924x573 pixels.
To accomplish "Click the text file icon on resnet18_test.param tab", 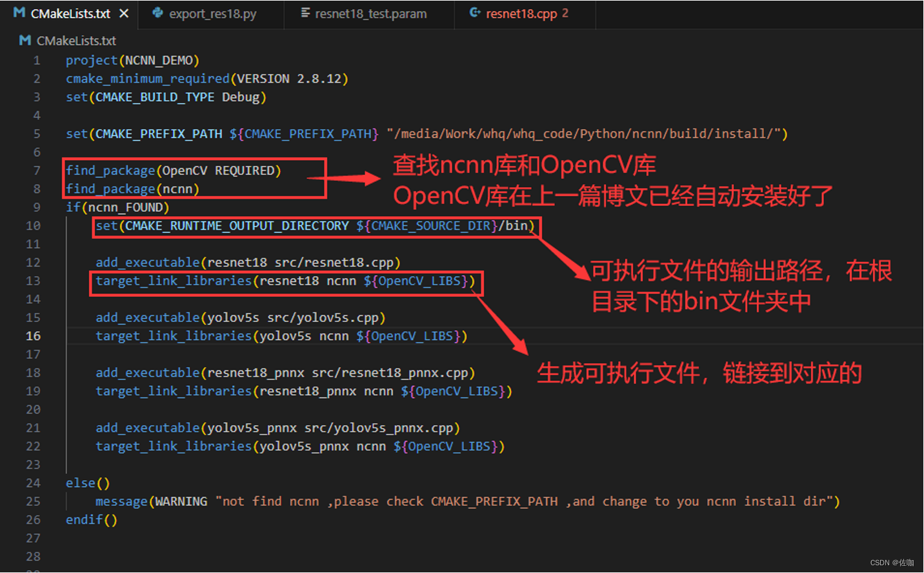I will (x=305, y=13).
